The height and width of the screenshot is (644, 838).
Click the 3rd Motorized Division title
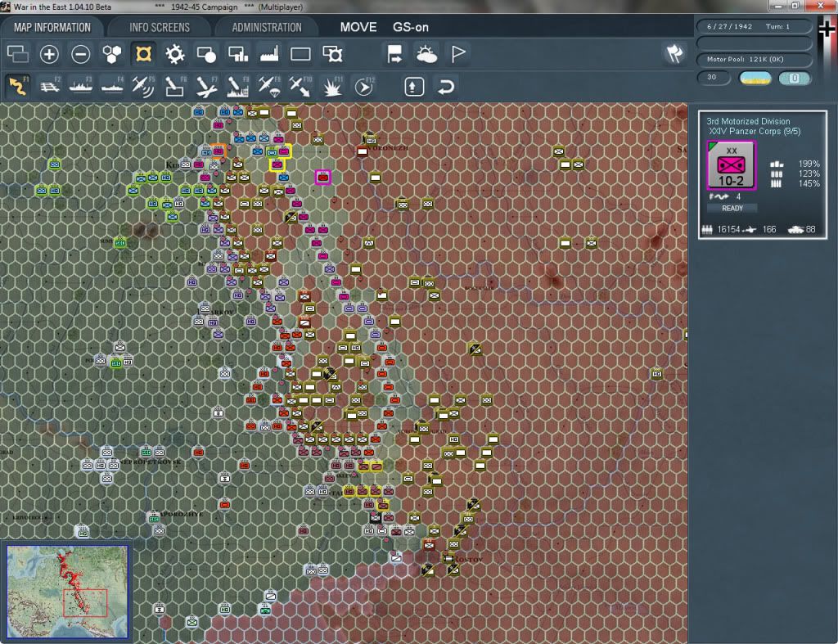[x=748, y=121]
